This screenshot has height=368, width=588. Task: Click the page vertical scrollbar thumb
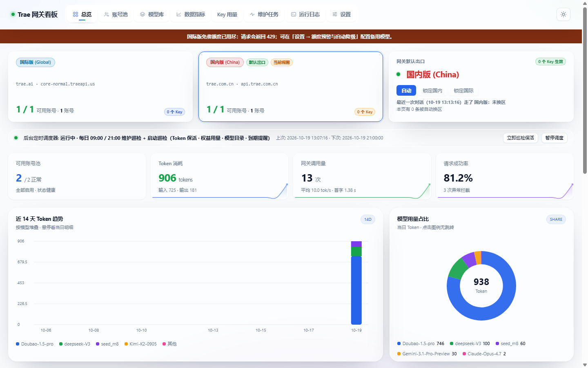(x=585, y=90)
